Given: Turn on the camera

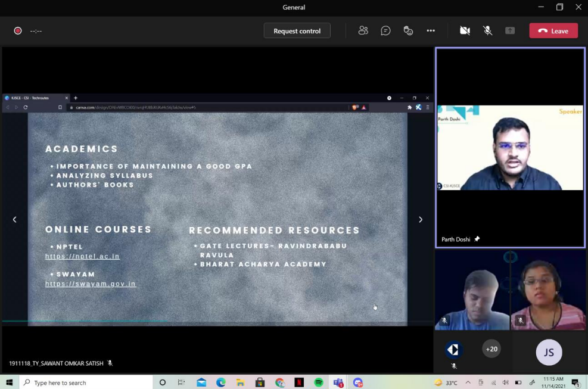Looking at the screenshot, I should pos(465,31).
